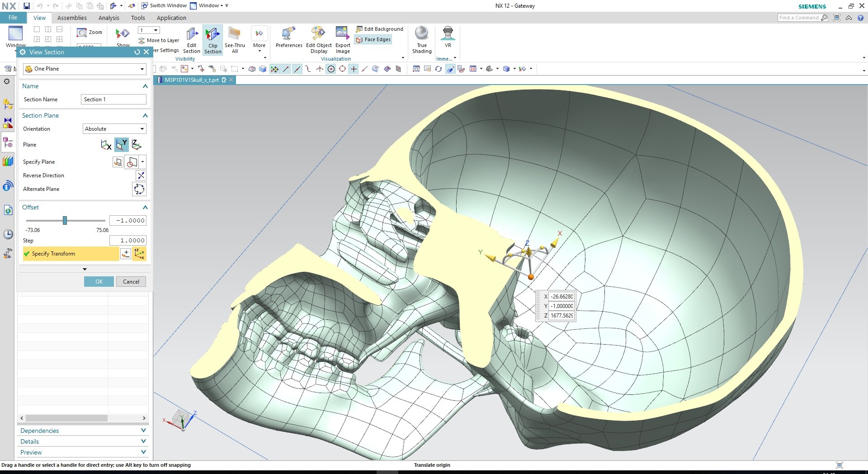Switch to the Analysis tab

pos(108,18)
